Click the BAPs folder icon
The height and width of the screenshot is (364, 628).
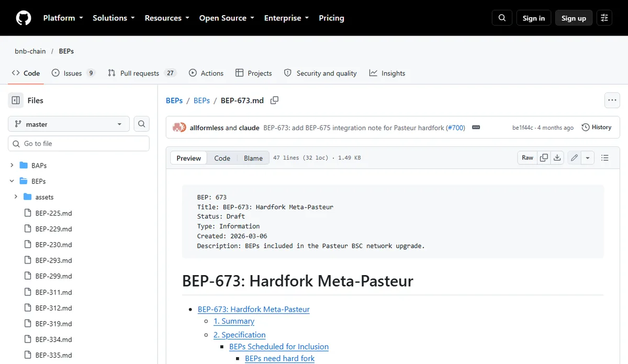[x=24, y=165]
